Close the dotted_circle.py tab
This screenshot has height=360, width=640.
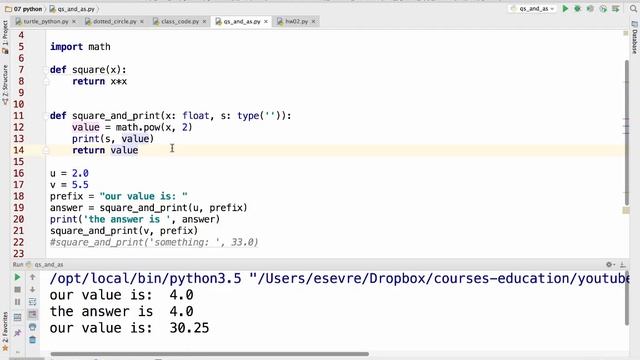(x=142, y=21)
